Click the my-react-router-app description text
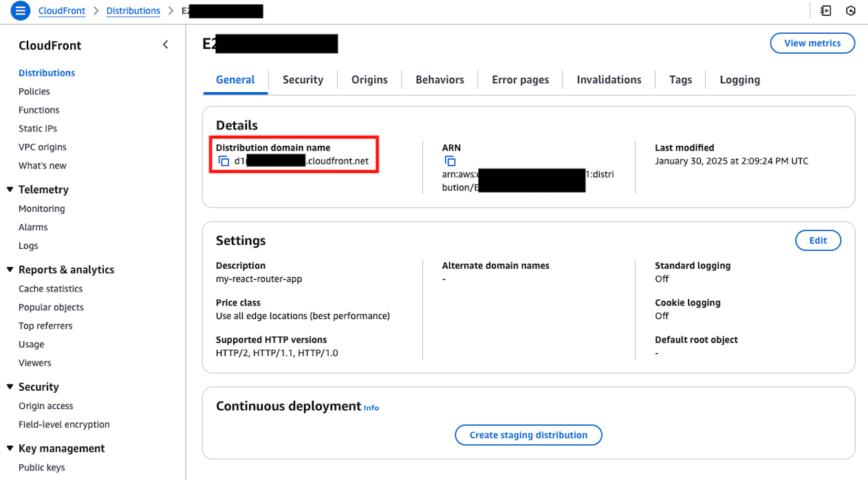The width and height of the screenshot is (868, 480). 259,279
